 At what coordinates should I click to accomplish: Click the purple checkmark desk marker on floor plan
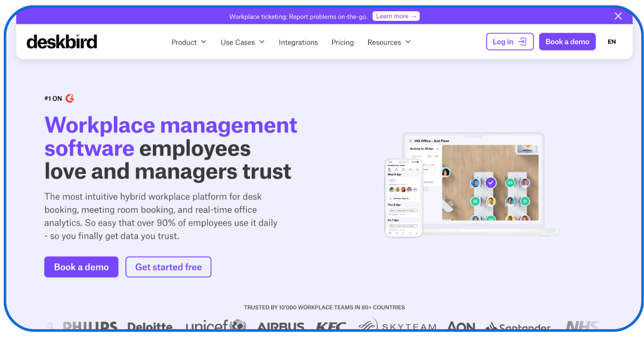coord(491,183)
